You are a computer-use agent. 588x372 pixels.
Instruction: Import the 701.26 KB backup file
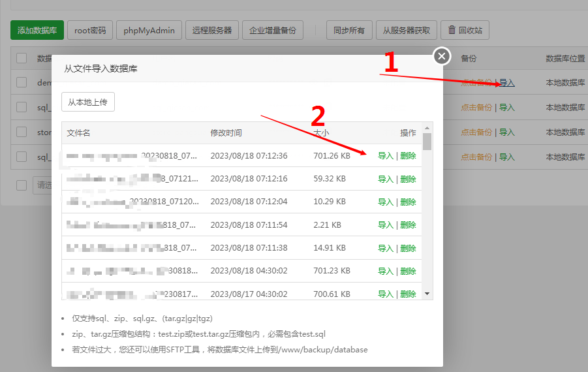(386, 156)
